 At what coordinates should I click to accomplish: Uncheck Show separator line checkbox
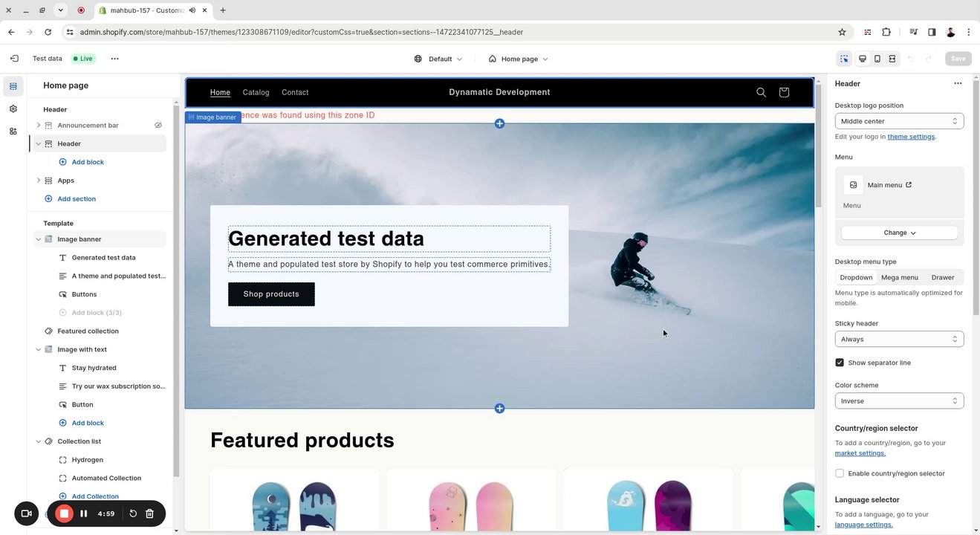point(840,363)
